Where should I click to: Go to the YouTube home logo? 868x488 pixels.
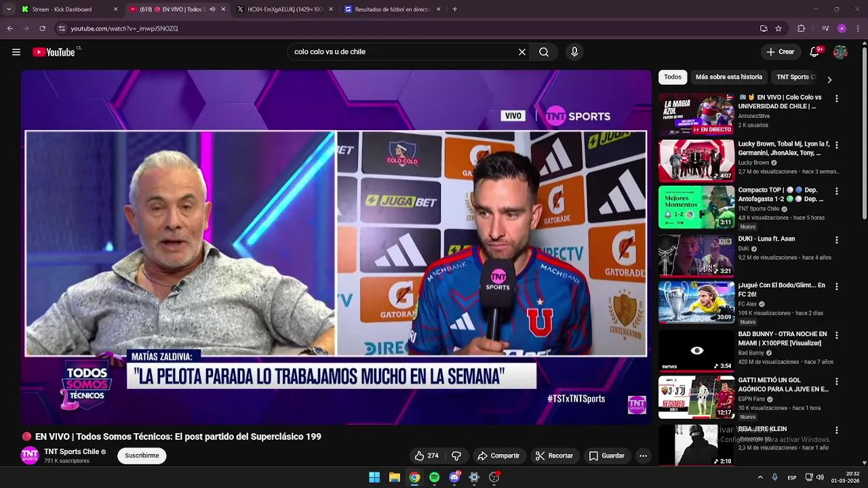point(54,52)
